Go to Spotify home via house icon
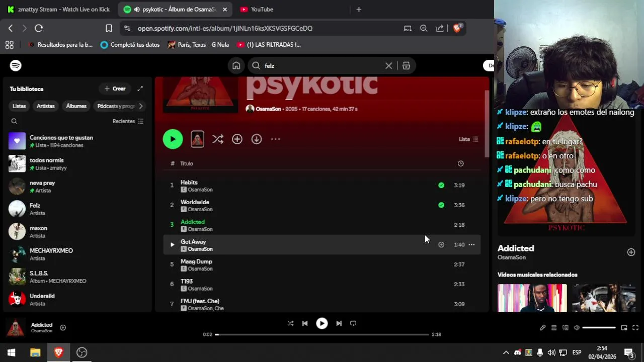This screenshot has width=644, height=362. tap(236, 65)
